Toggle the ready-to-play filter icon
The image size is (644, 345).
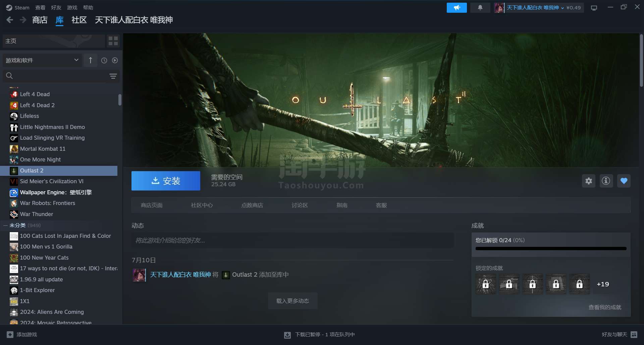tap(115, 60)
